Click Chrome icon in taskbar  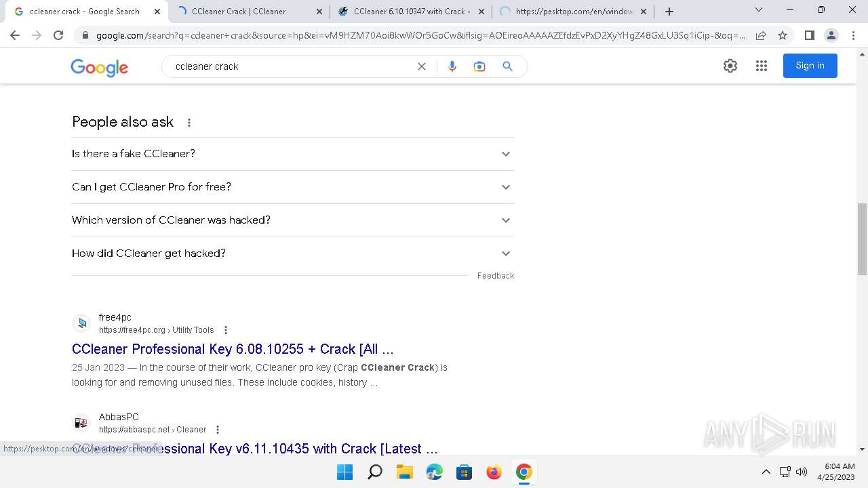pos(524,472)
